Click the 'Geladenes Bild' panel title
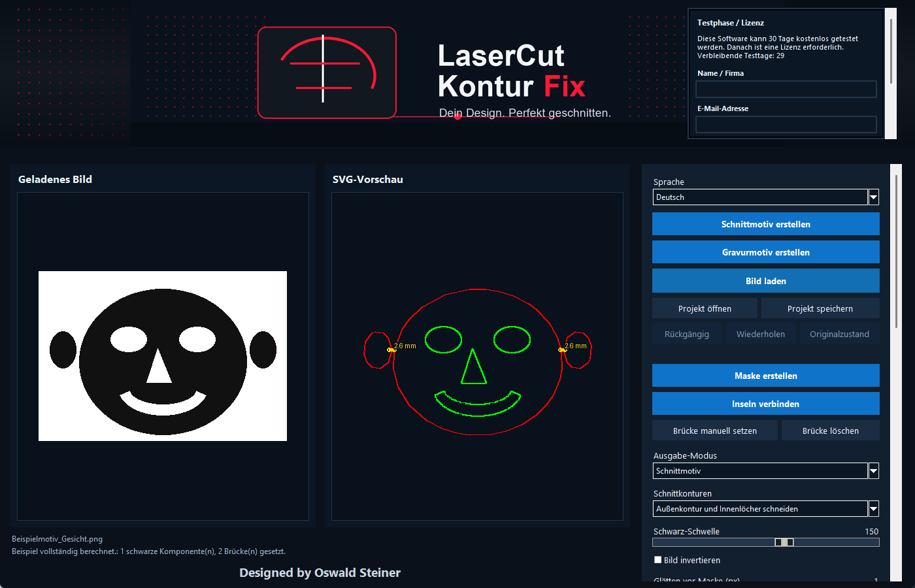The height and width of the screenshot is (588, 915). [x=55, y=180]
